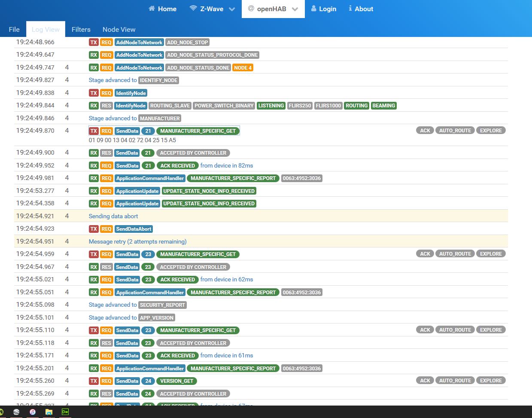Switch to the Filters tab
The image size is (532, 418).
81,29
